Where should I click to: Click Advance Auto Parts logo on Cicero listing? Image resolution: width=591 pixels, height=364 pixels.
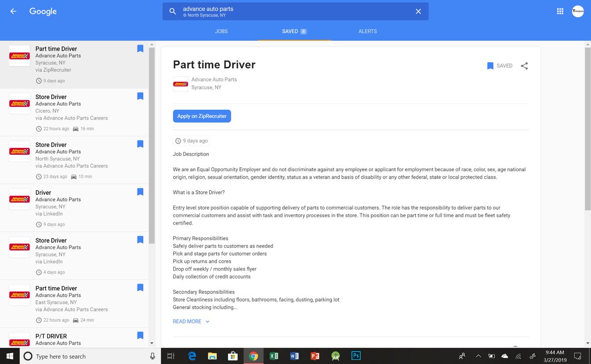coord(20,104)
